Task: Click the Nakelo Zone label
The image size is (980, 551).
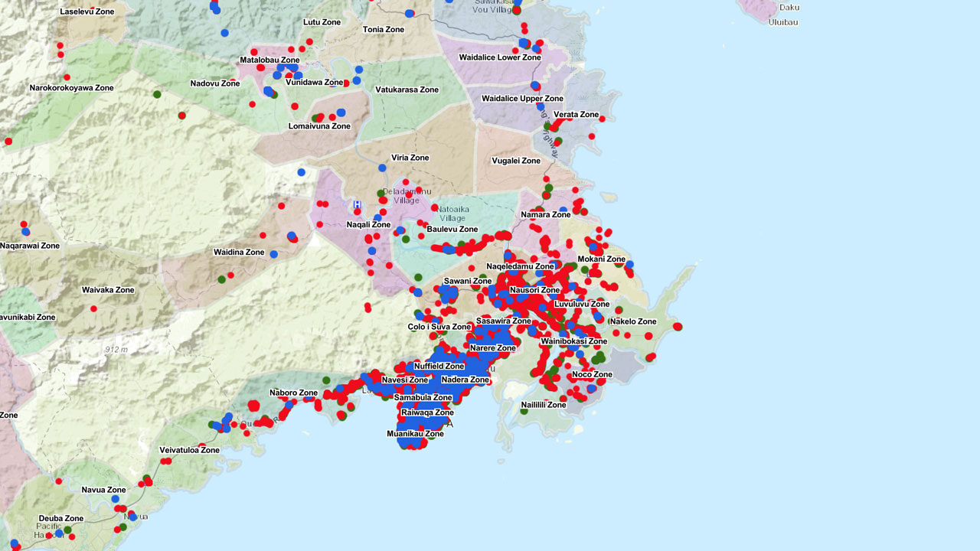Action: (x=633, y=321)
